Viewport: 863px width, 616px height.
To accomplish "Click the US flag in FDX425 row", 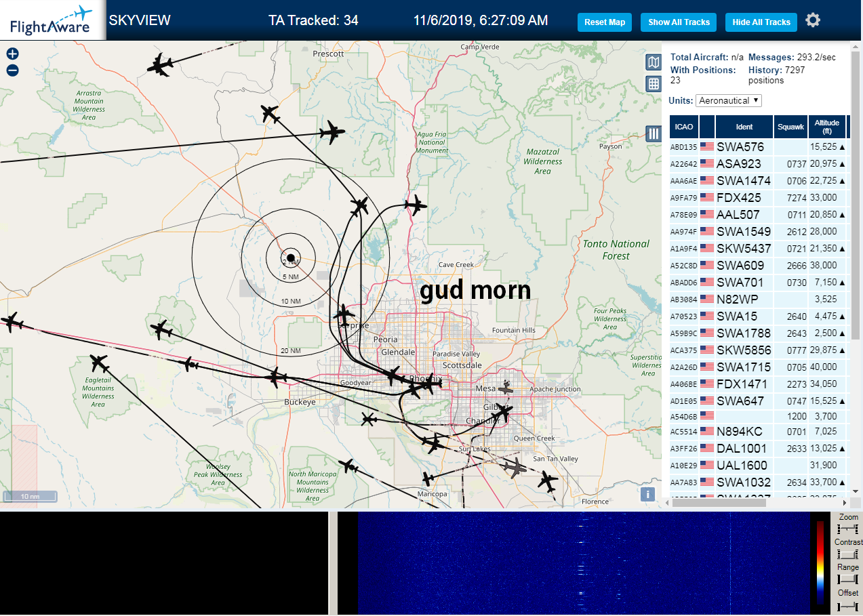I will point(707,197).
